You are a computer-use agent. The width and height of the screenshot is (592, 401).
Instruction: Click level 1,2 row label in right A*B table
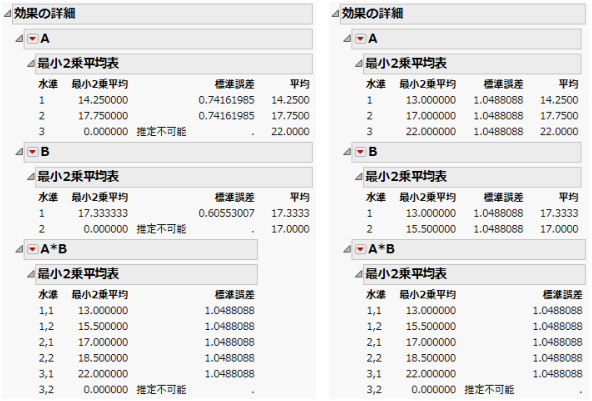pyautogui.click(x=374, y=326)
